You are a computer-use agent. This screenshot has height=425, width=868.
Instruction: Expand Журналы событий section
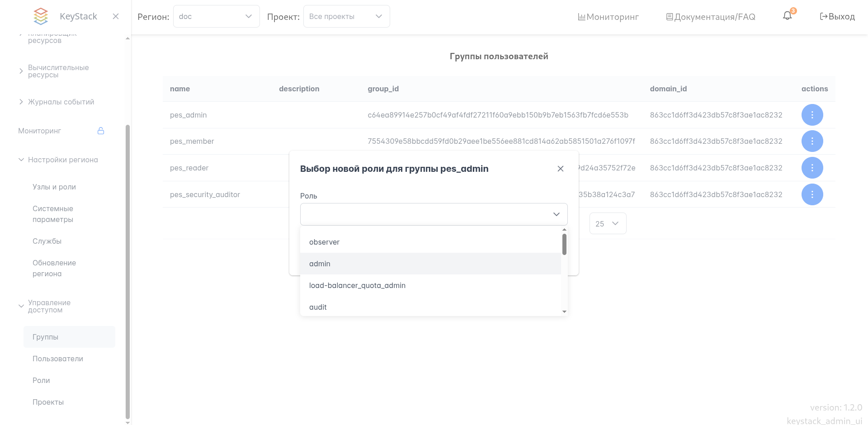point(61,102)
